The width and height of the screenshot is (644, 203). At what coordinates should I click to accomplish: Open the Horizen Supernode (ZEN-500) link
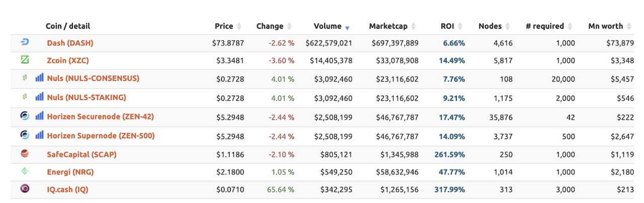(x=101, y=136)
